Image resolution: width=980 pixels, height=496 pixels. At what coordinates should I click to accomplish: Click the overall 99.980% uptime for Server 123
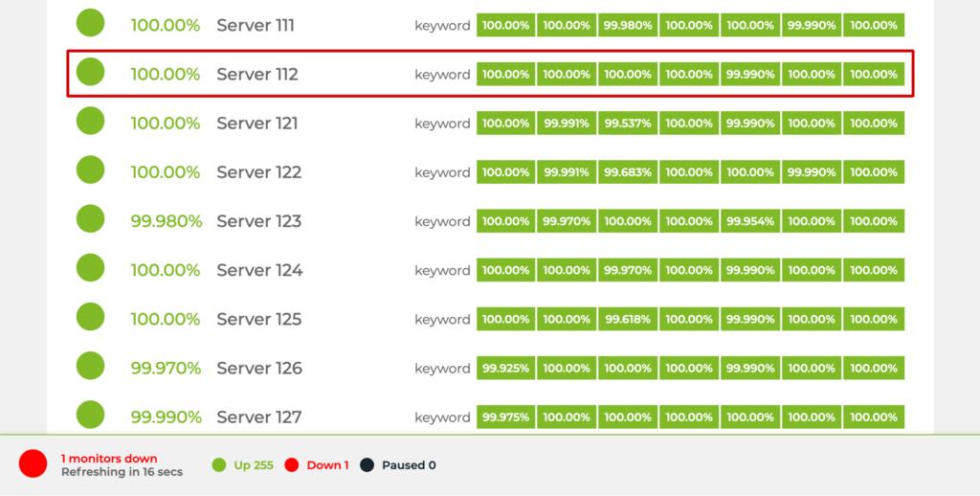[x=167, y=221]
